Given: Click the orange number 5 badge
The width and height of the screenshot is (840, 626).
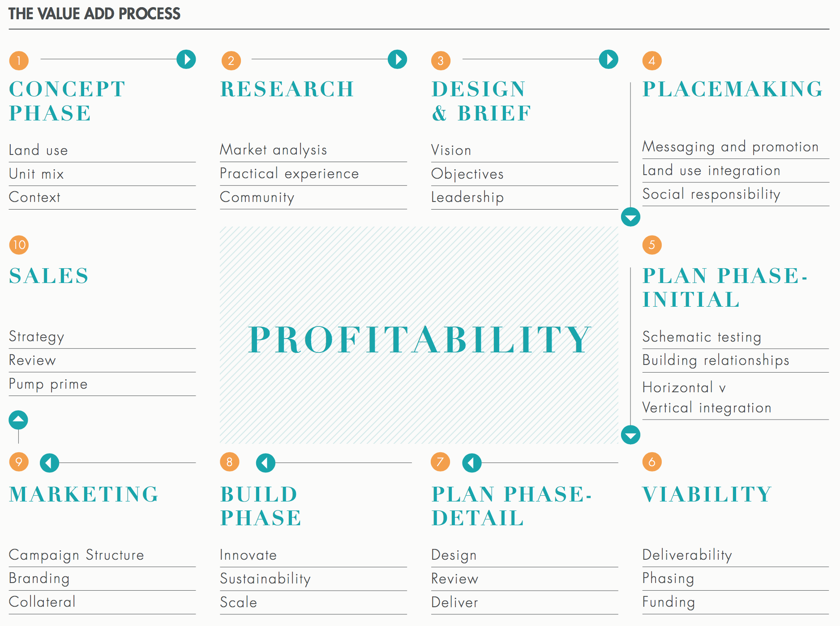Looking at the screenshot, I should click(652, 245).
